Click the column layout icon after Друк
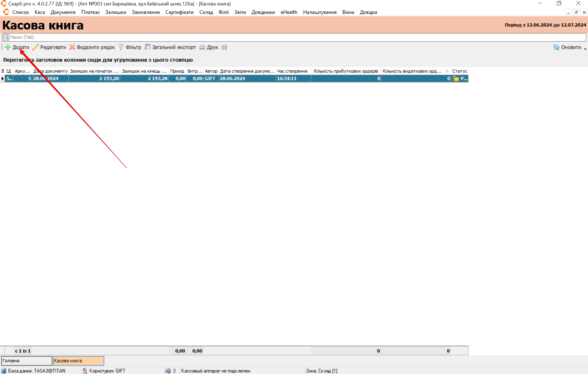Image resolution: width=588 pixels, height=374 pixels. click(224, 47)
